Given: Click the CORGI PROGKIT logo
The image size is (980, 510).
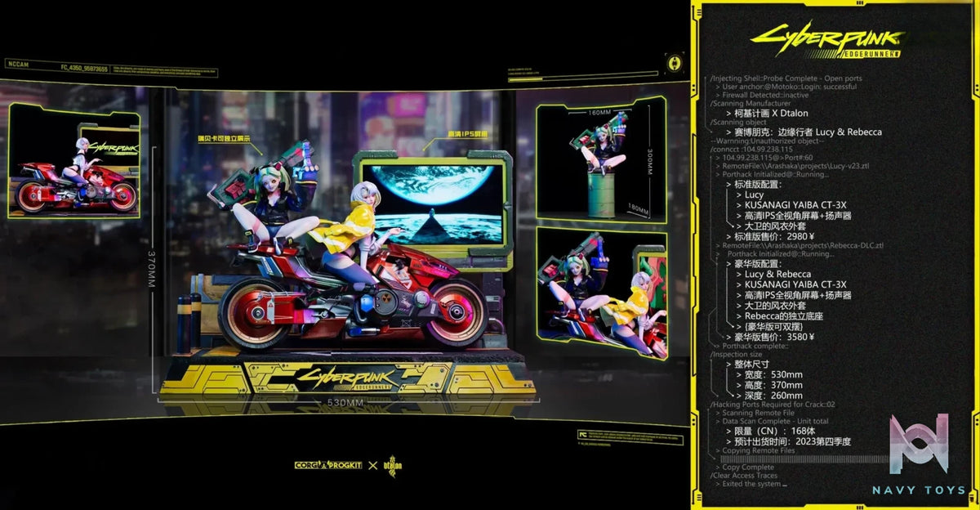Looking at the screenshot, I should 329,465.
